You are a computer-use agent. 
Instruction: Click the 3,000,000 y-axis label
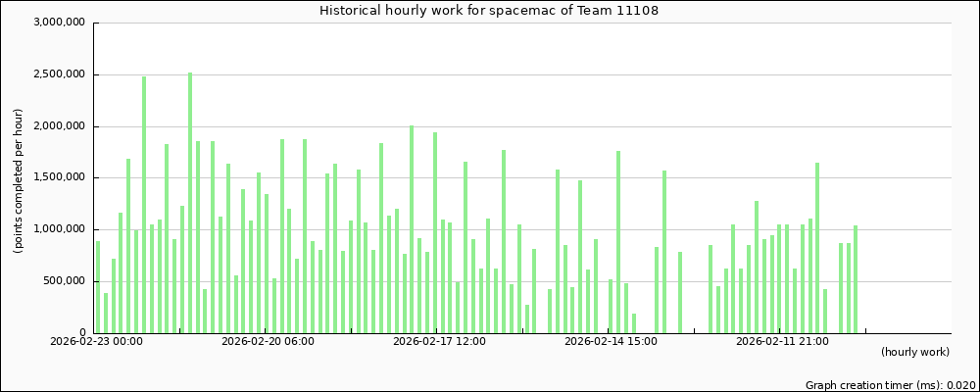coord(58,23)
